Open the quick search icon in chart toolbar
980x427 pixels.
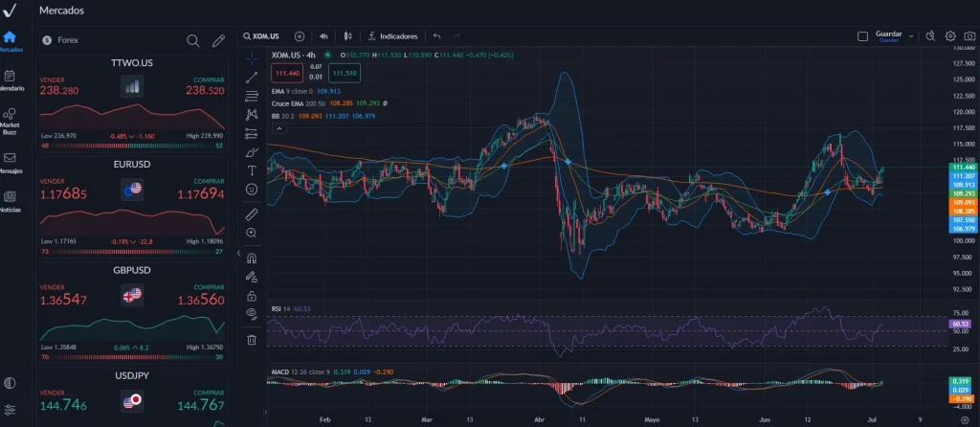tap(930, 36)
